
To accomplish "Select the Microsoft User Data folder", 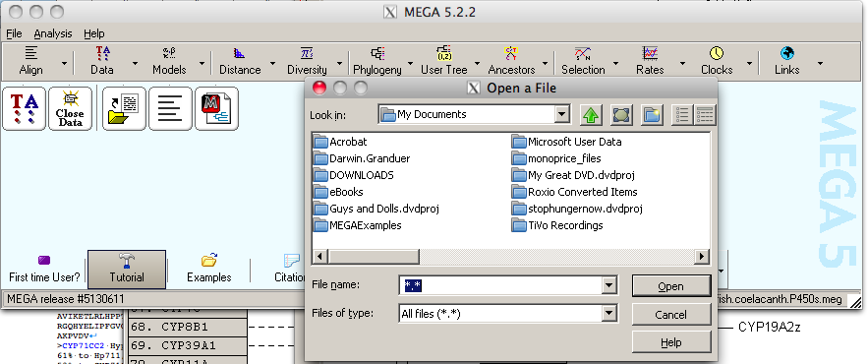I will click(x=567, y=142).
